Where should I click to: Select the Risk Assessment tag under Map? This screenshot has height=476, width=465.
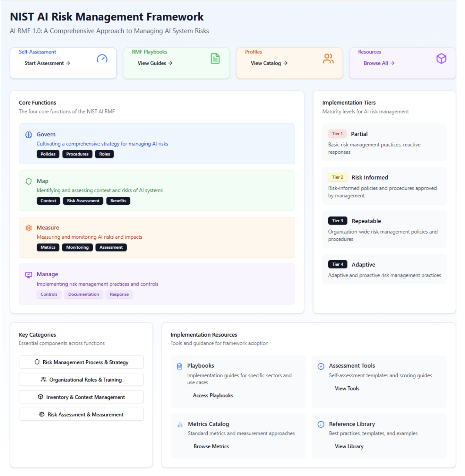pos(83,201)
